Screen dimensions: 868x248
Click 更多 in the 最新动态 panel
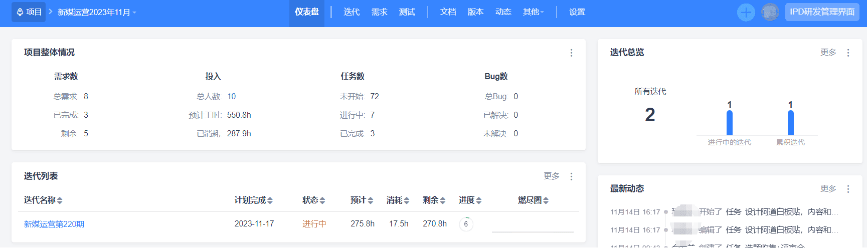tap(828, 188)
